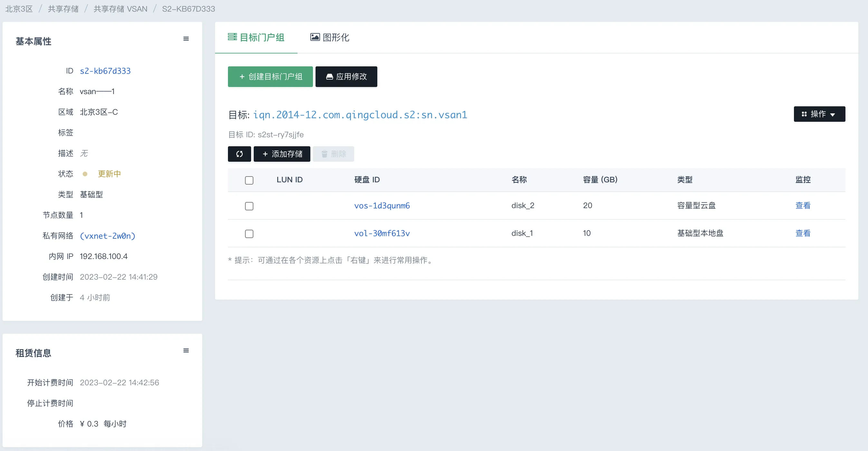Click the 更新中 status text
Image resolution: width=868 pixels, height=451 pixels.
[x=109, y=174]
